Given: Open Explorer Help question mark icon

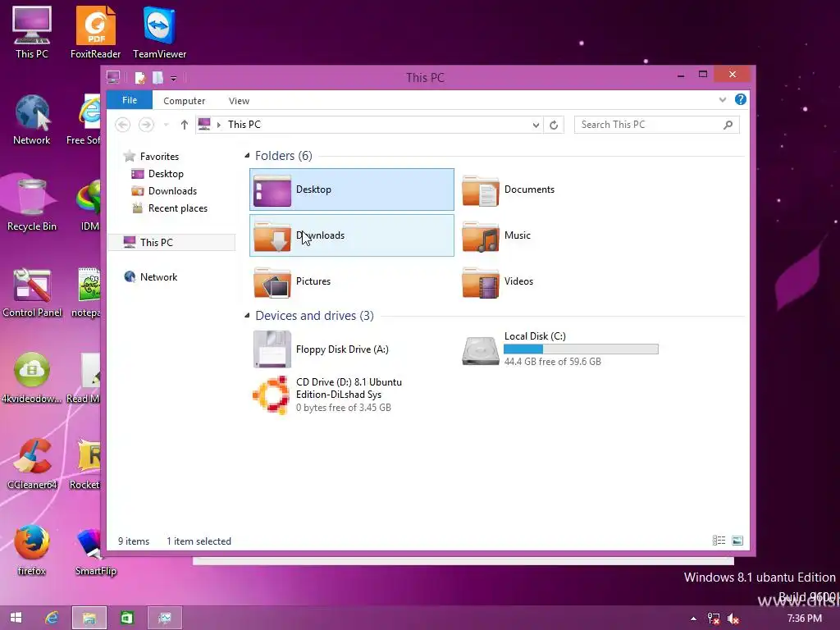Looking at the screenshot, I should [741, 99].
